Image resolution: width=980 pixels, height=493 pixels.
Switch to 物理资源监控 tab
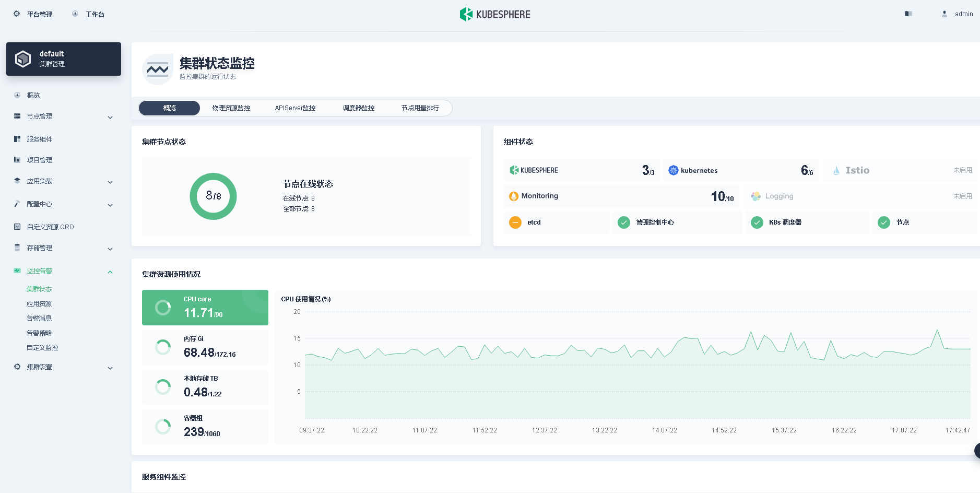231,108
